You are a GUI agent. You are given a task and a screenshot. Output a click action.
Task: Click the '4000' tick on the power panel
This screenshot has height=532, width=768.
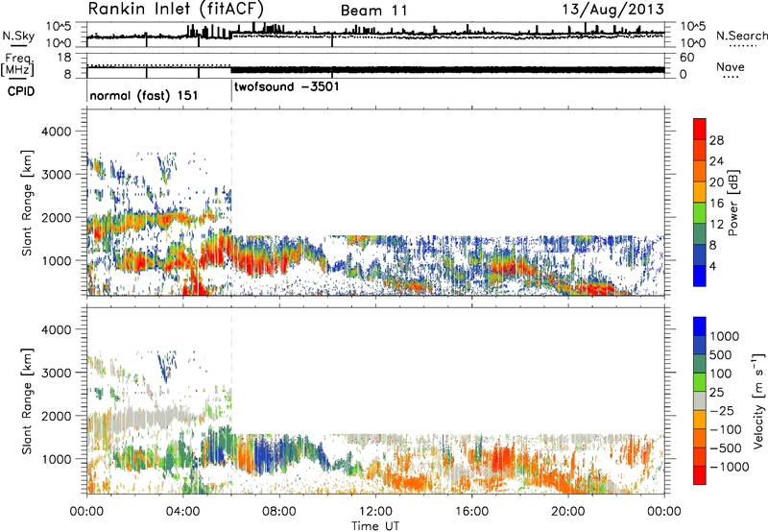[x=56, y=132]
